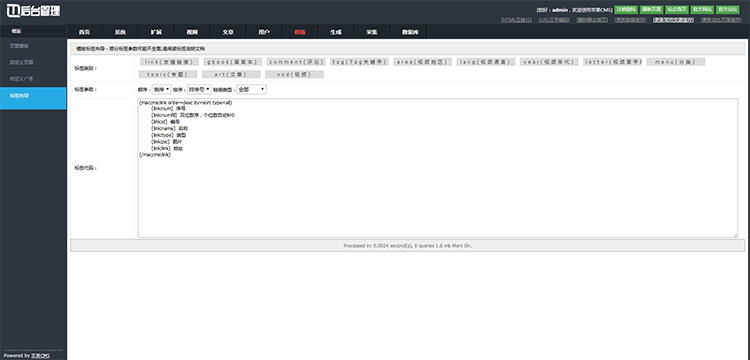Click the first green button after the admin greeting
Image resolution: width=750 pixels, height=360 pixels.
coord(626,10)
